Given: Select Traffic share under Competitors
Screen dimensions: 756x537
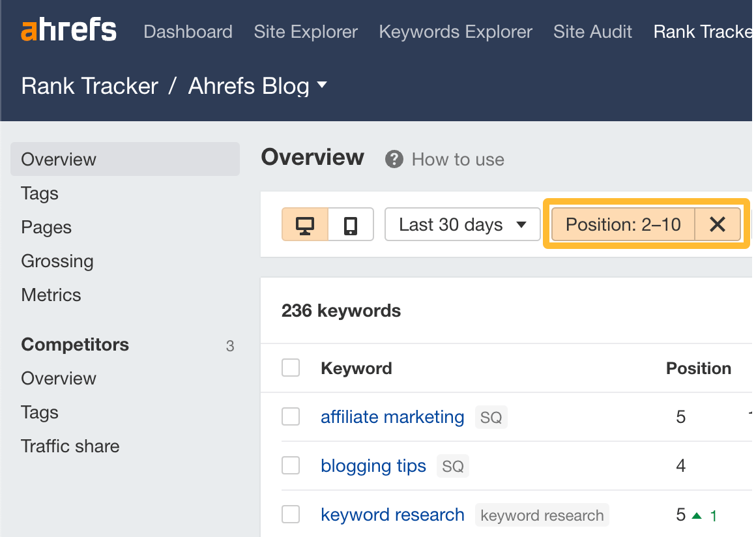Looking at the screenshot, I should point(70,446).
